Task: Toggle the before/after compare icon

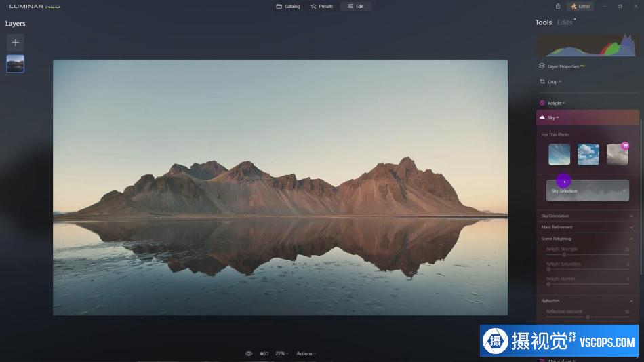Action: pyautogui.click(x=264, y=353)
